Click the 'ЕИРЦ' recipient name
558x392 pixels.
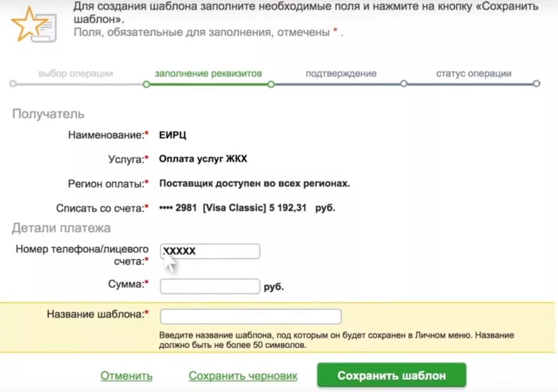(x=173, y=135)
